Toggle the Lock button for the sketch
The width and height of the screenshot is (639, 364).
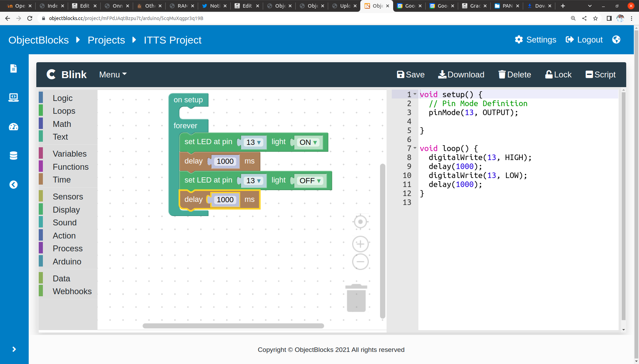[x=558, y=75]
